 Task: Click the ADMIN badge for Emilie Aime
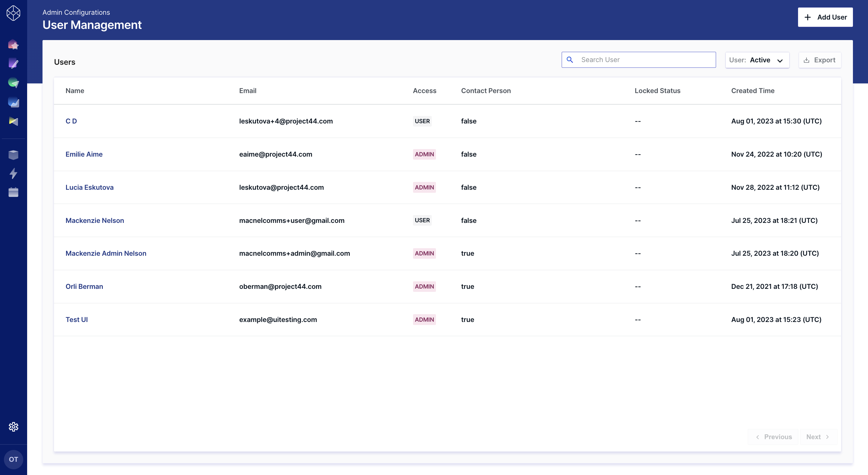(424, 154)
